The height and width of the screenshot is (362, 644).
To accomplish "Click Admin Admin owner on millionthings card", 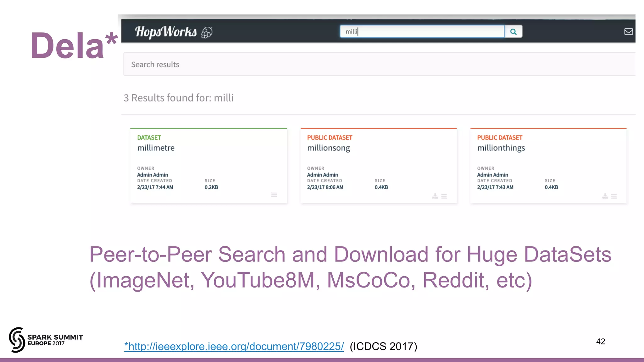I will pos(492,175).
